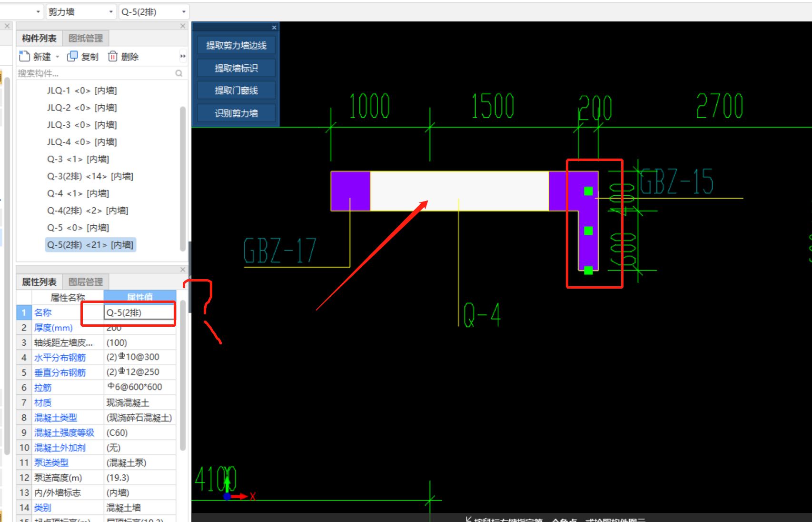Select JLQ-2 <0> [内墙] in list

(x=82, y=108)
